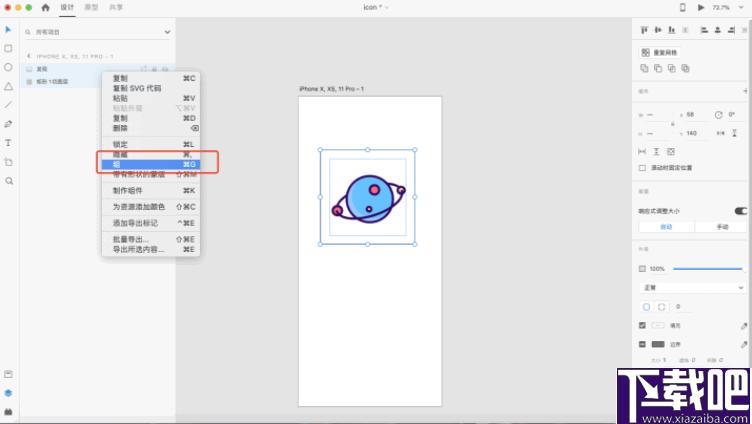Toggle responsive resize (响应式调整大小) switch
This screenshot has height=424, width=752.
[x=740, y=211]
